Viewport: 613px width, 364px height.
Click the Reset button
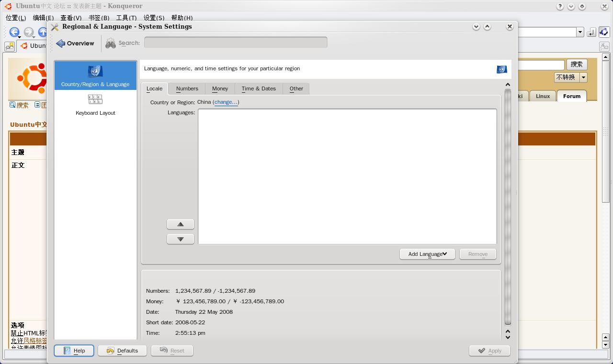[172, 351]
